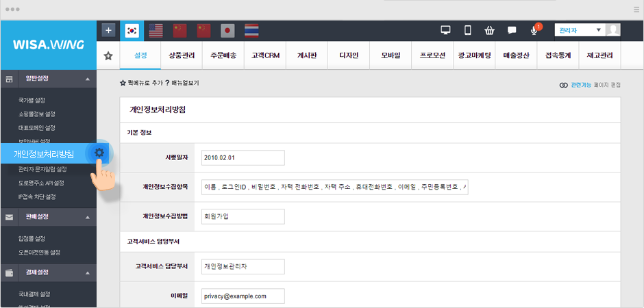Select the Korean flag language tab
This screenshot has width=644, height=308.
pyautogui.click(x=132, y=30)
